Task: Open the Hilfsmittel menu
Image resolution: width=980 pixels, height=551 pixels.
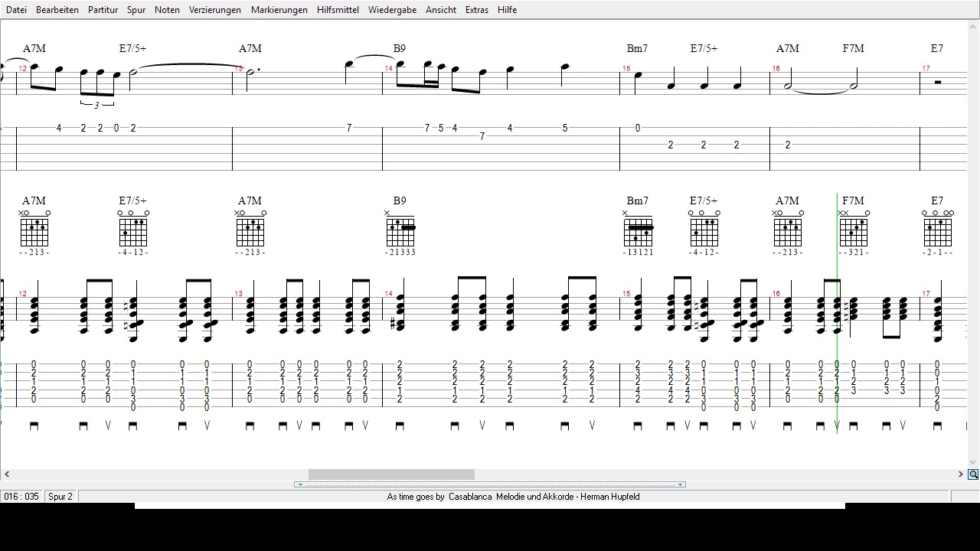Action: [x=338, y=10]
